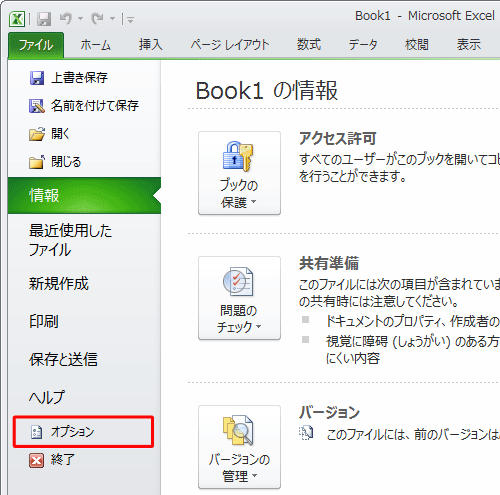The image size is (500, 495).
Task: Choose 上書き保存 menu text
Action: coord(79,78)
